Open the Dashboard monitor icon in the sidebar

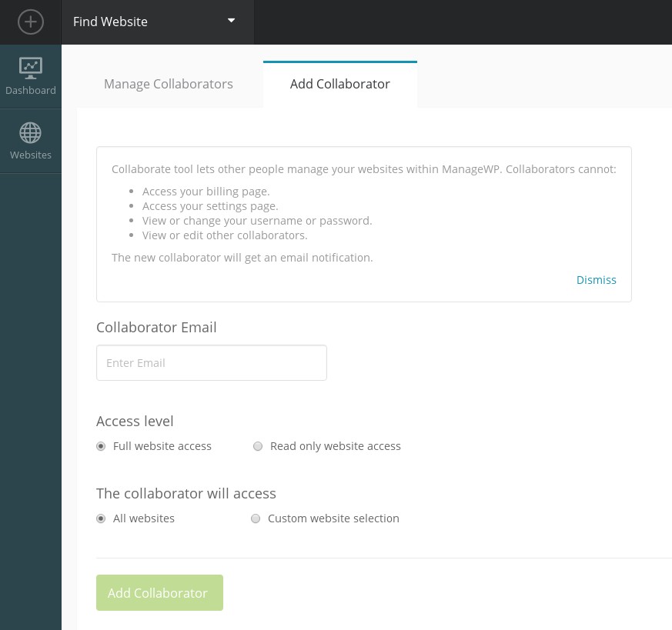[30, 68]
